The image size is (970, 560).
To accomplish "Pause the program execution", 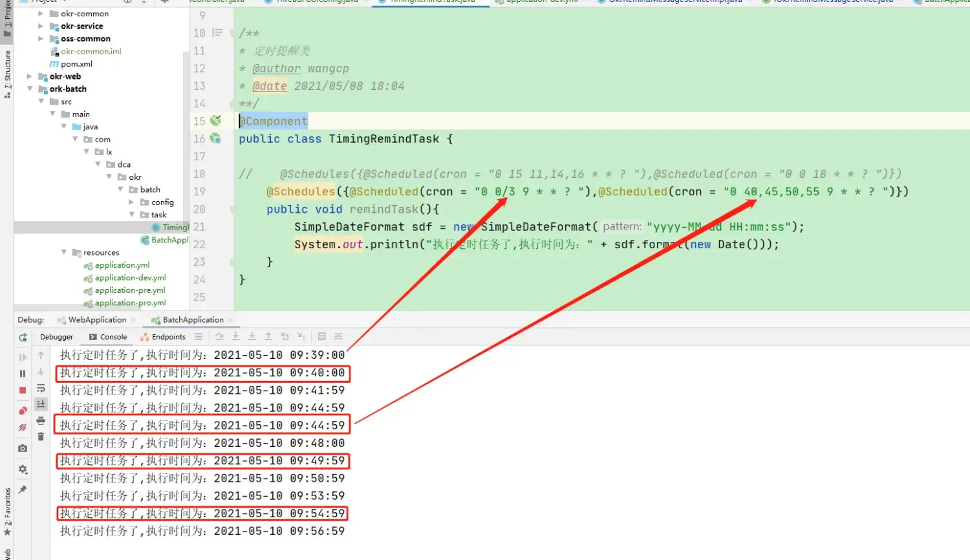I will pyautogui.click(x=22, y=372).
